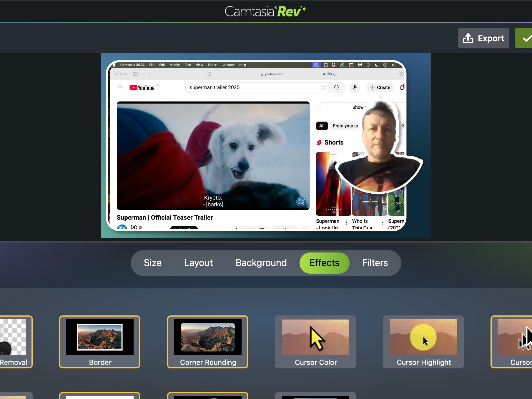This screenshot has width=532, height=399.
Task: Click the volume icon in the menu bar
Action: coord(394,65)
